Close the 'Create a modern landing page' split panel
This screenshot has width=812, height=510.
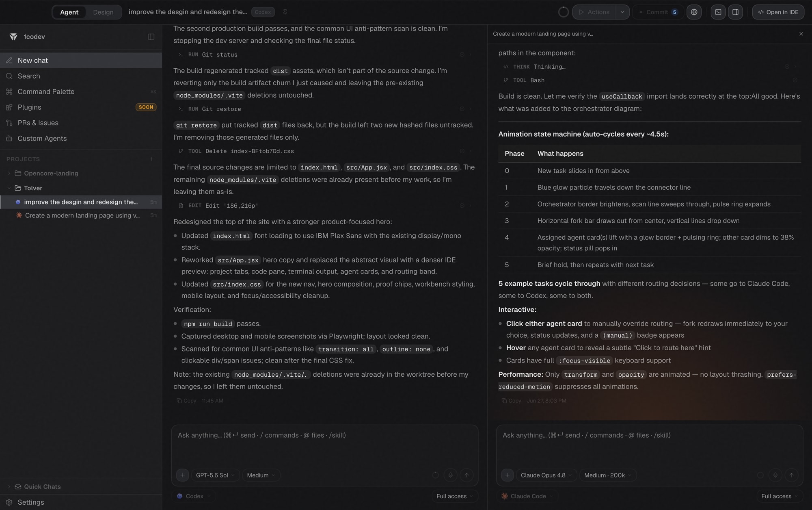tap(801, 34)
